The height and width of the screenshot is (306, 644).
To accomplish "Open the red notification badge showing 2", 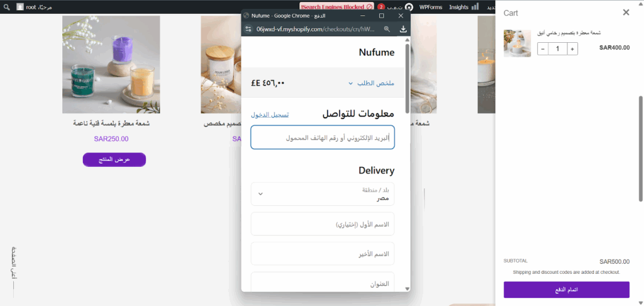I will point(381,6).
